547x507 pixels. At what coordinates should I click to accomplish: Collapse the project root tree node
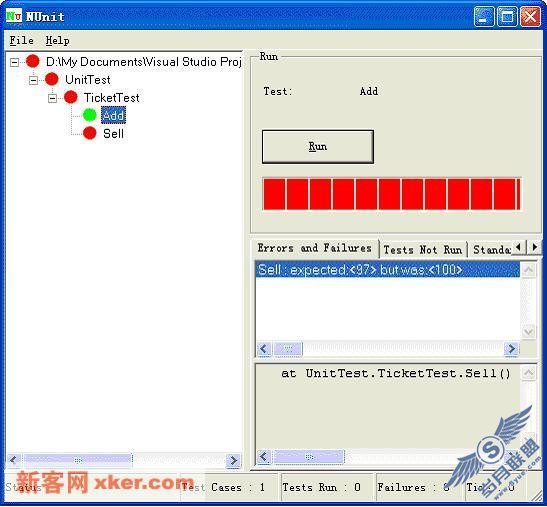click(15, 62)
